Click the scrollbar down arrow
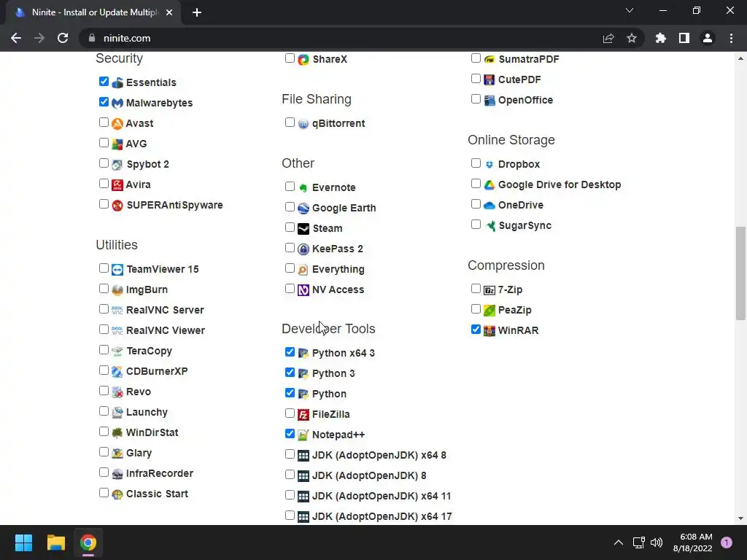Screen dimensions: 747x560 740,518
